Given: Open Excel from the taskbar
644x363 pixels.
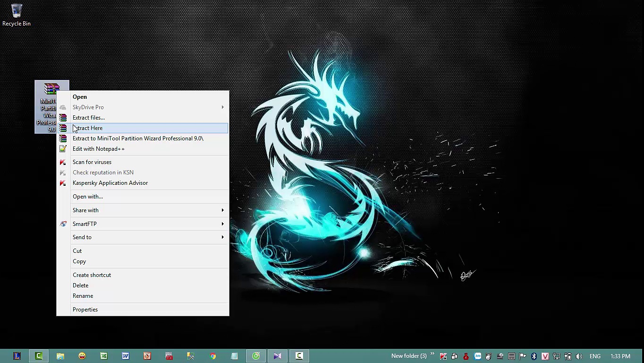Looking at the screenshot, I should [x=104, y=356].
